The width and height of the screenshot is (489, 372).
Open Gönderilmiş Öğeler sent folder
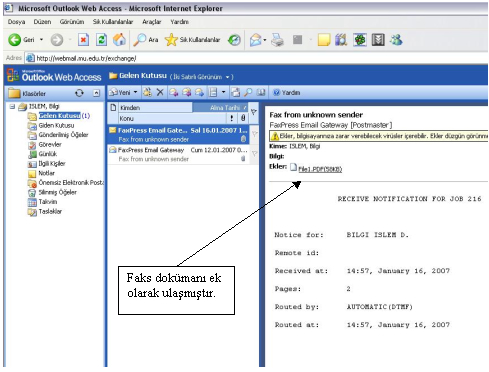63,135
